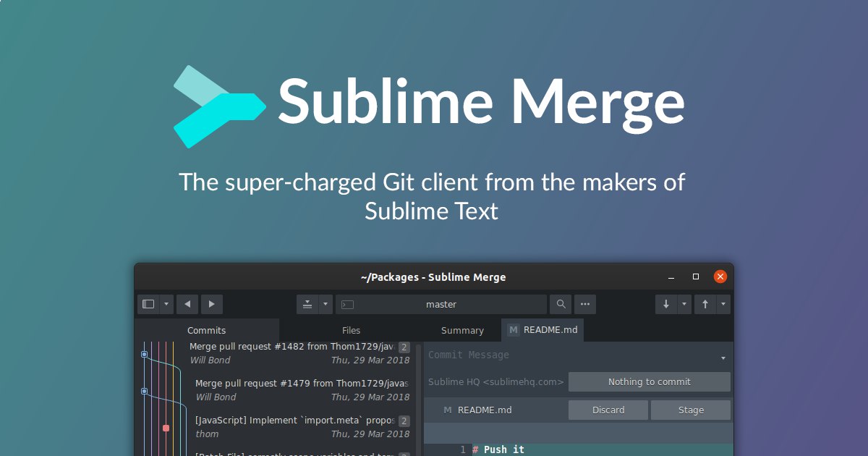The width and height of the screenshot is (868, 456).
Task: Switch to the Files tab
Action: tap(352, 330)
